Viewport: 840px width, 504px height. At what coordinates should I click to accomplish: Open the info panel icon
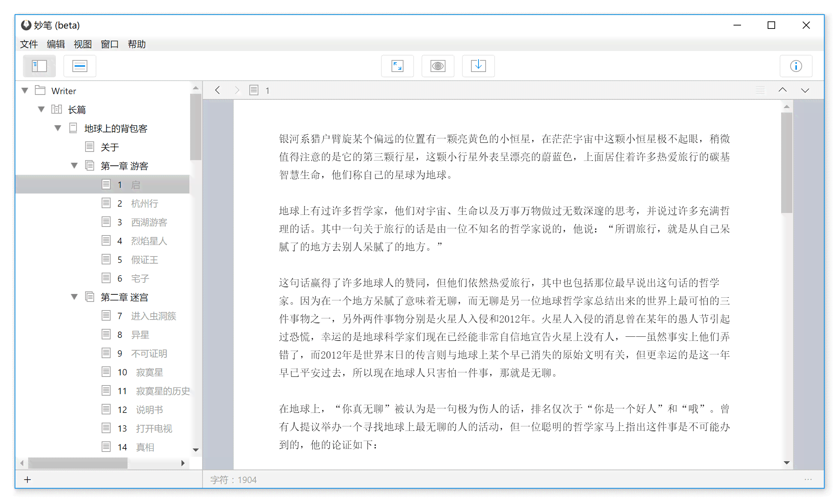796,66
